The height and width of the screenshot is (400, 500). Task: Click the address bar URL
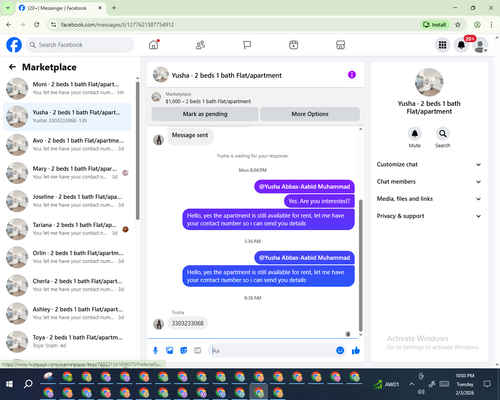tap(117, 25)
